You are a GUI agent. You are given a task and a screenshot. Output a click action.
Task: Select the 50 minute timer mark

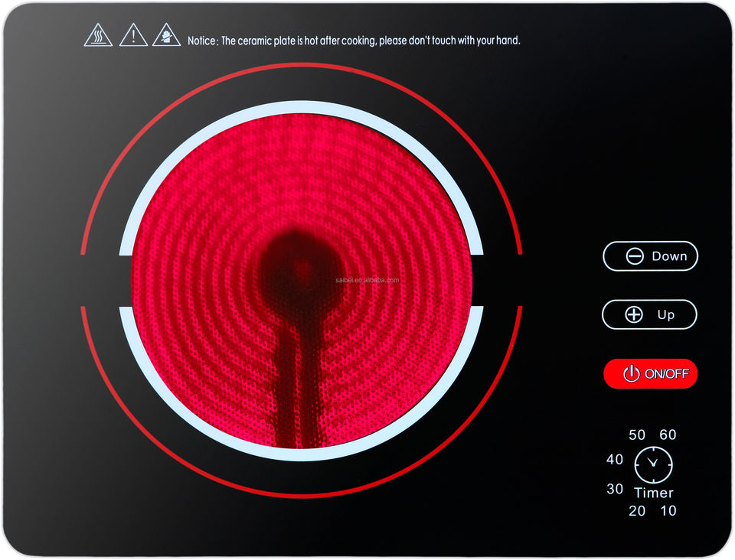click(x=637, y=435)
